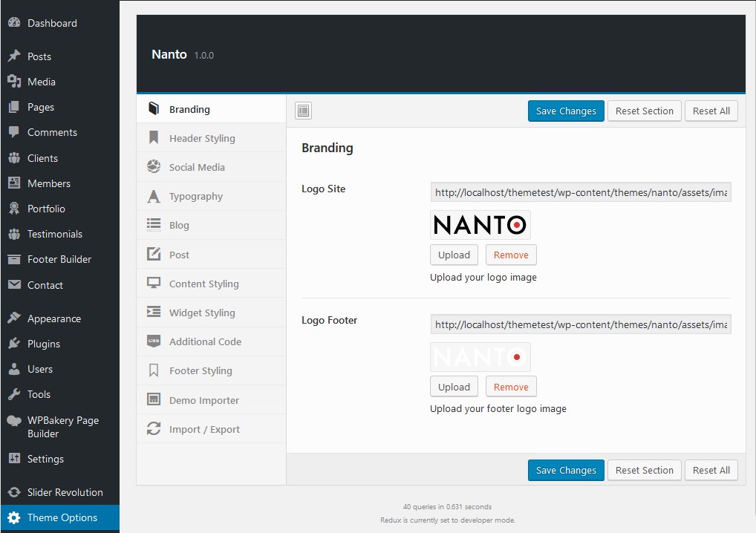Screen dimensions: 756x533
Task: Click the Slider Revolution icon in sidebar
Action: click(x=14, y=492)
